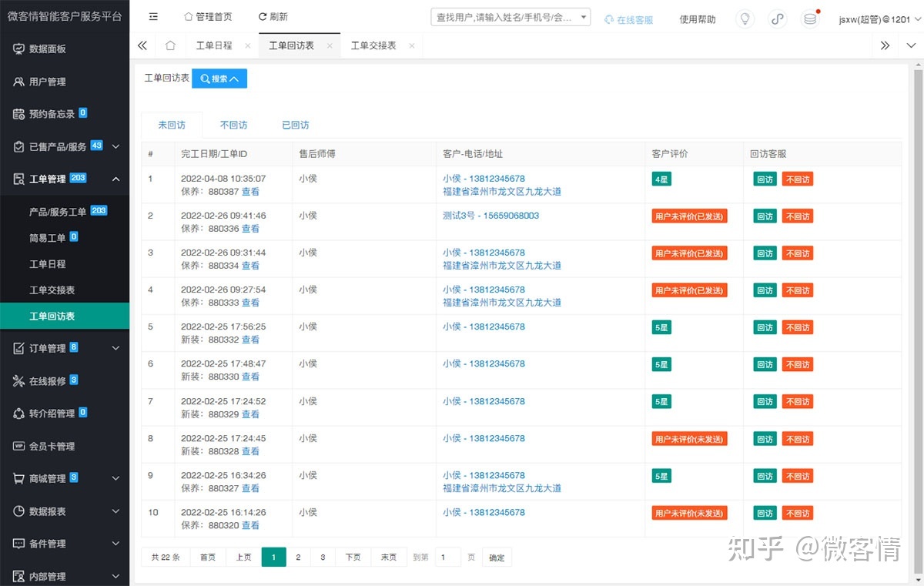
Task: Close the 工单日程 tab
Action: (x=248, y=46)
